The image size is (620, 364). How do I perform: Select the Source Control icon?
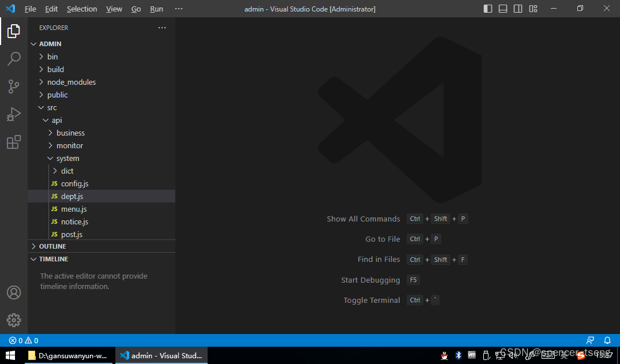point(14,86)
